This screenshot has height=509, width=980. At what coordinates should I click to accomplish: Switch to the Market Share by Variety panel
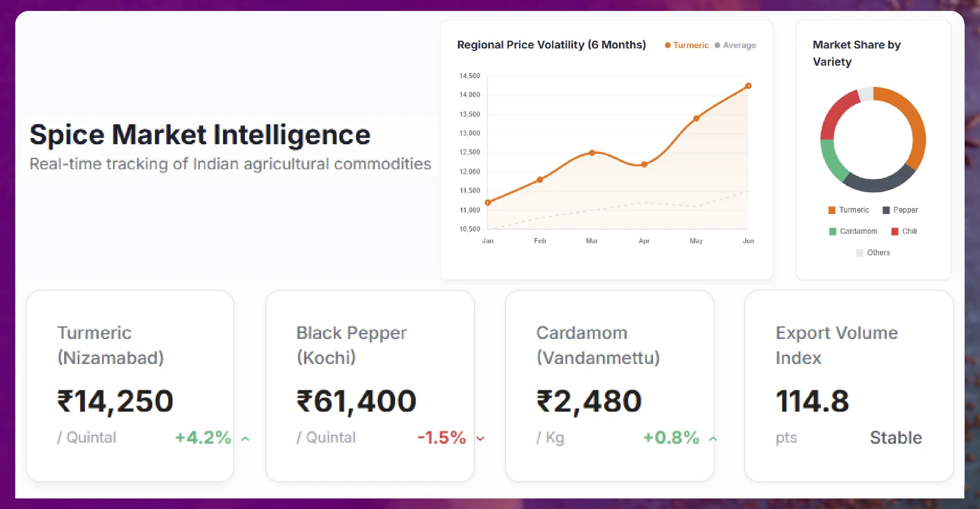(x=856, y=53)
